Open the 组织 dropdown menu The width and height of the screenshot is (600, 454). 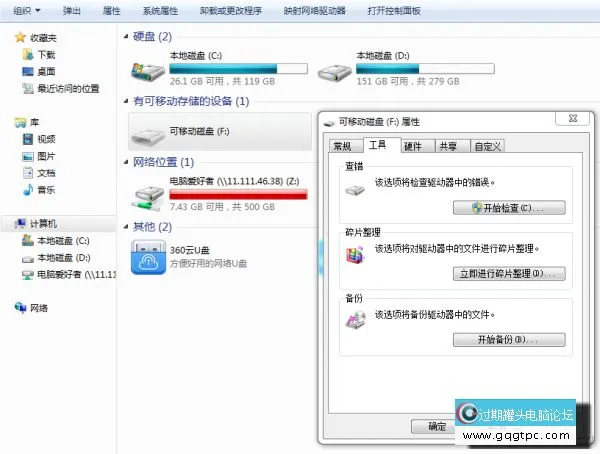point(26,11)
